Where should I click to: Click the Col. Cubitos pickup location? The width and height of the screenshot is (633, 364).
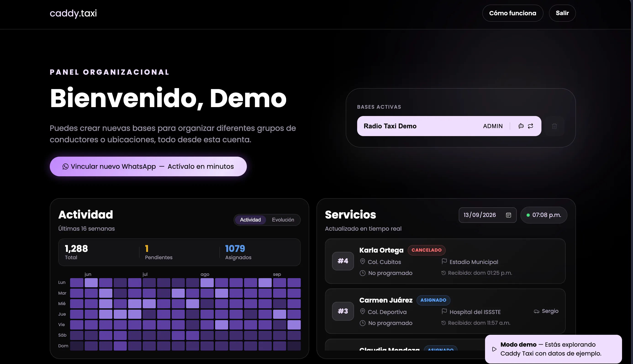click(x=384, y=262)
